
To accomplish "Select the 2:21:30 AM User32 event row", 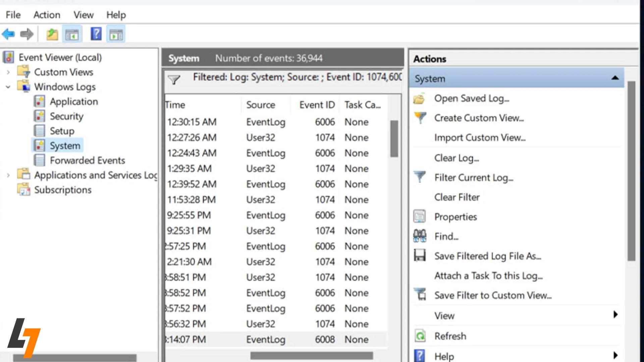I will 276,262.
